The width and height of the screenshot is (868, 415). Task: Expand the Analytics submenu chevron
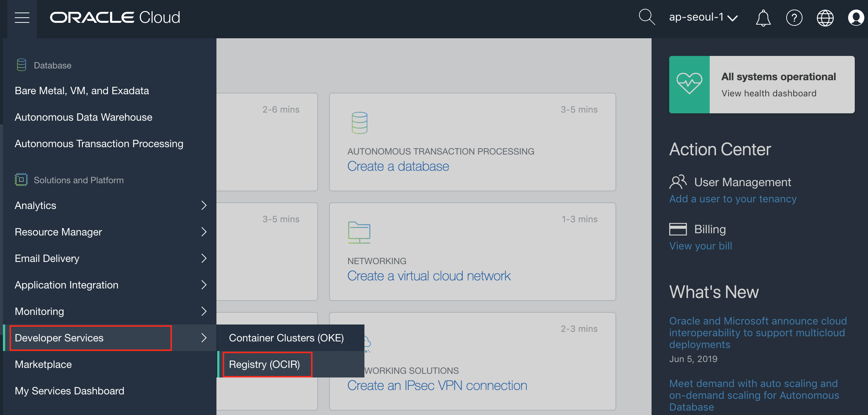click(x=204, y=205)
